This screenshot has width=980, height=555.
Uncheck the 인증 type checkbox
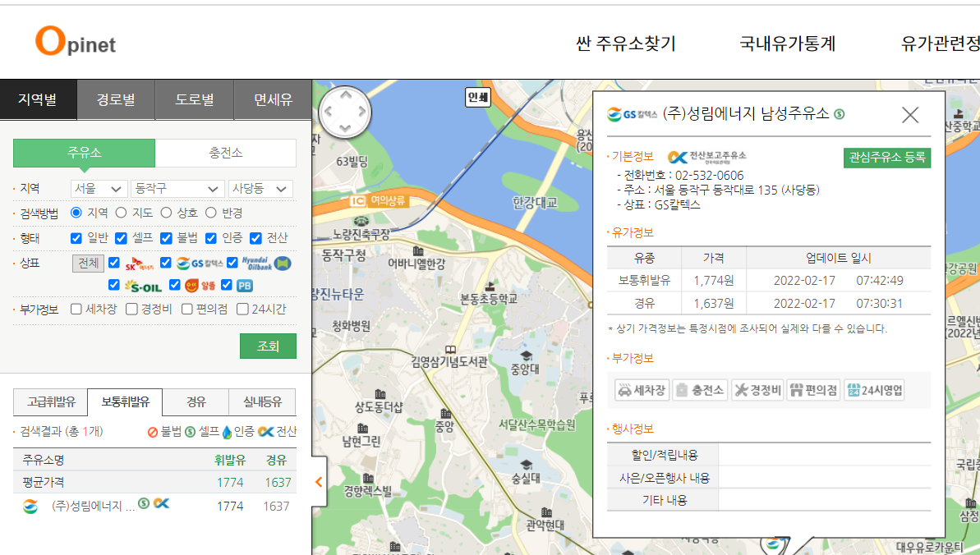[x=211, y=238]
